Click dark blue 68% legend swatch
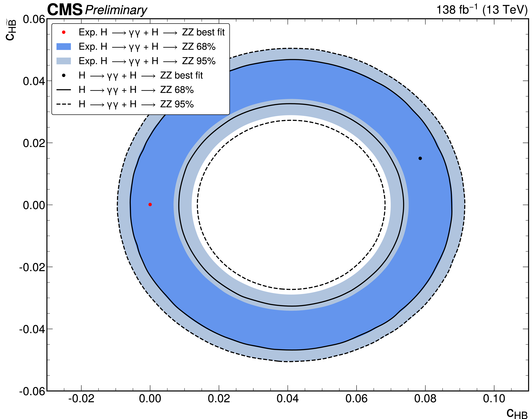532x419 pixels. [64, 47]
